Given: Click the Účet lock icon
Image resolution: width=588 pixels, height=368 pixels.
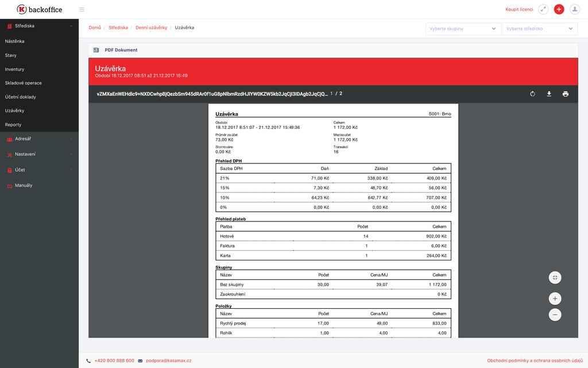Looking at the screenshot, I should click(x=10, y=170).
